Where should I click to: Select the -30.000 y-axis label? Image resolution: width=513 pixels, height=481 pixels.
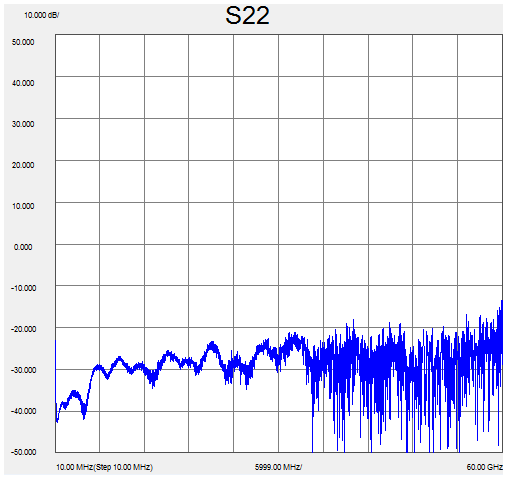click(23, 370)
